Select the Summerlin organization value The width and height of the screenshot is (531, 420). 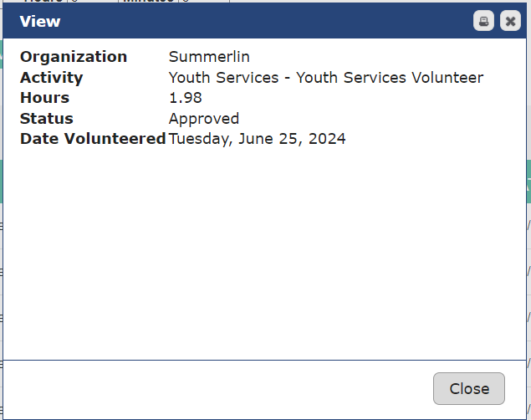point(209,57)
